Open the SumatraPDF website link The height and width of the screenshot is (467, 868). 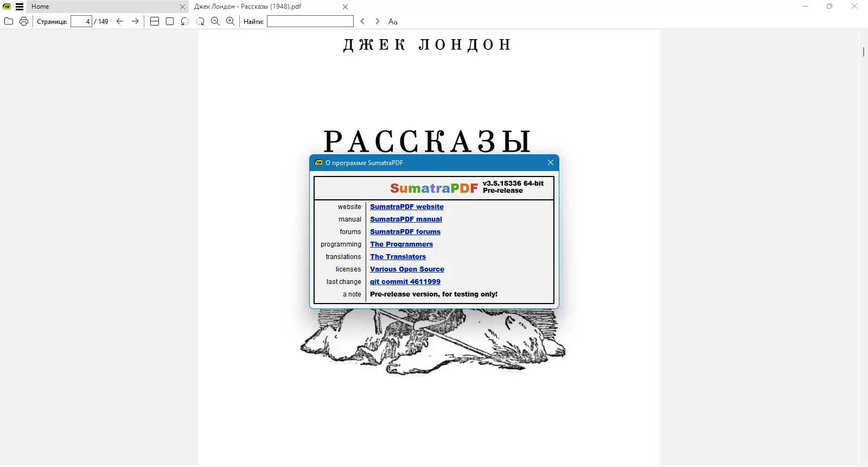407,207
